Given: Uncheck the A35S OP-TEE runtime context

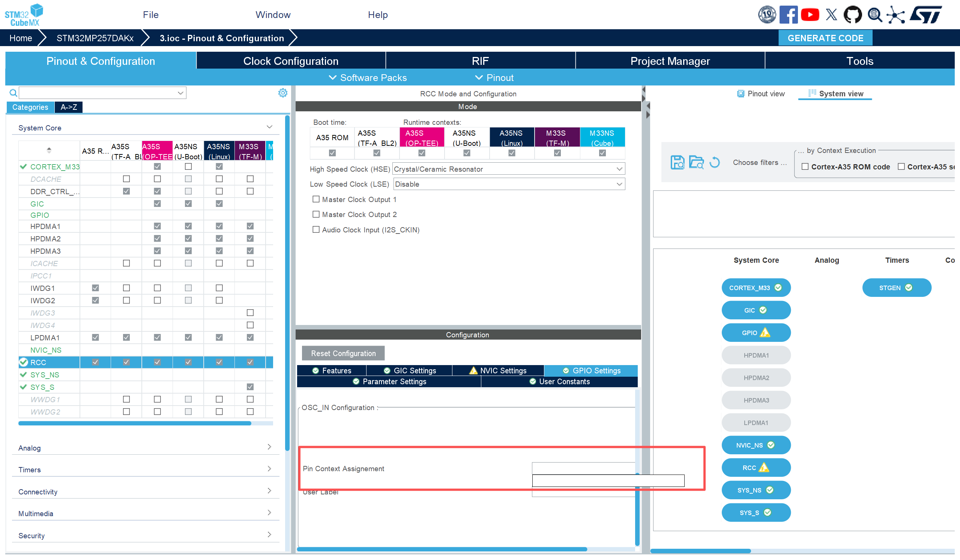Looking at the screenshot, I should (x=421, y=153).
